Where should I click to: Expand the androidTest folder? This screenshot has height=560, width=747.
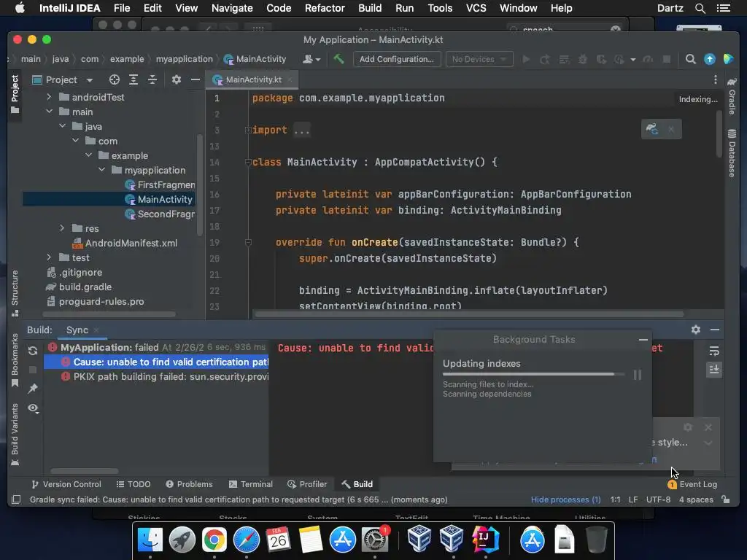pos(49,97)
